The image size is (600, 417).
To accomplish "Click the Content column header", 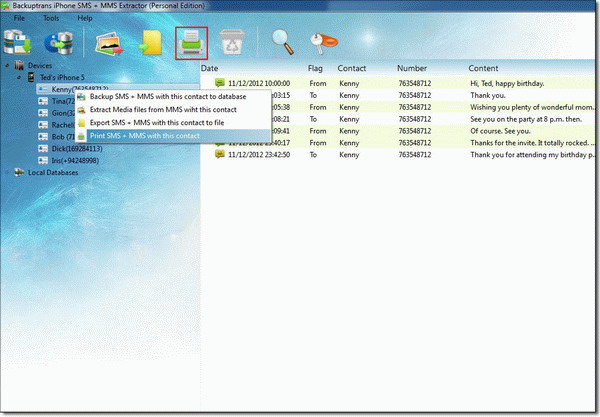I will click(x=483, y=68).
